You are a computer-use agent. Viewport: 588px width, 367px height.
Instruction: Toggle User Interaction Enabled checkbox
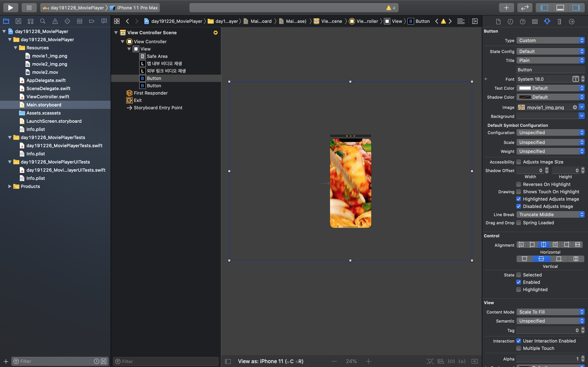[x=519, y=341]
